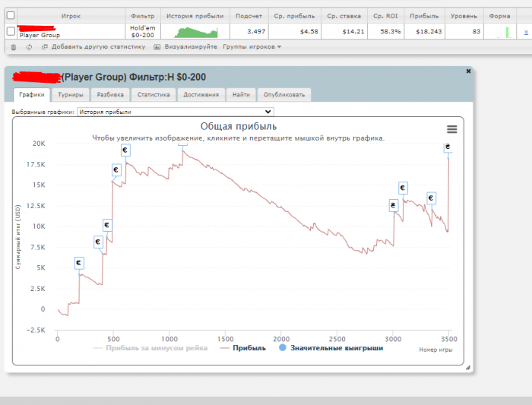532x405 pixels.
Task: Click the final win marker at game 3500
Action: click(x=448, y=147)
